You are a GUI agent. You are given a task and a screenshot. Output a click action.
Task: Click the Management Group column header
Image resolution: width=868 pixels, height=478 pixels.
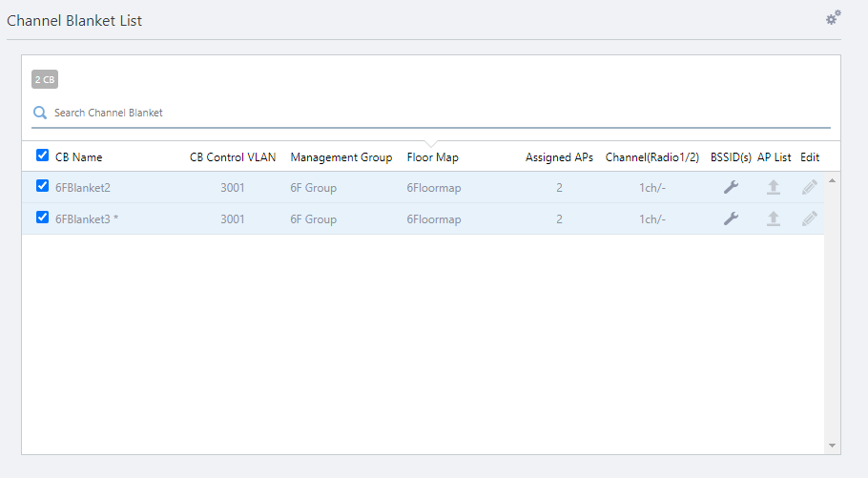pos(341,157)
